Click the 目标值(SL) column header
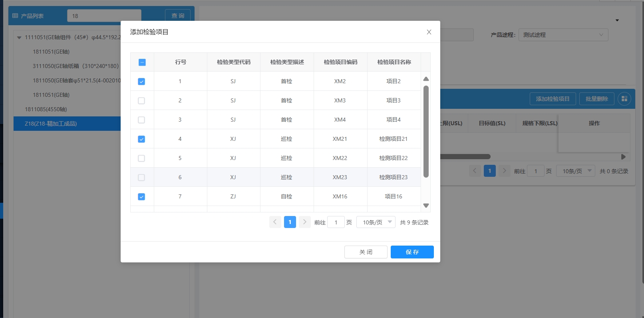Screen dimensions: 644x318 tap(492, 123)
